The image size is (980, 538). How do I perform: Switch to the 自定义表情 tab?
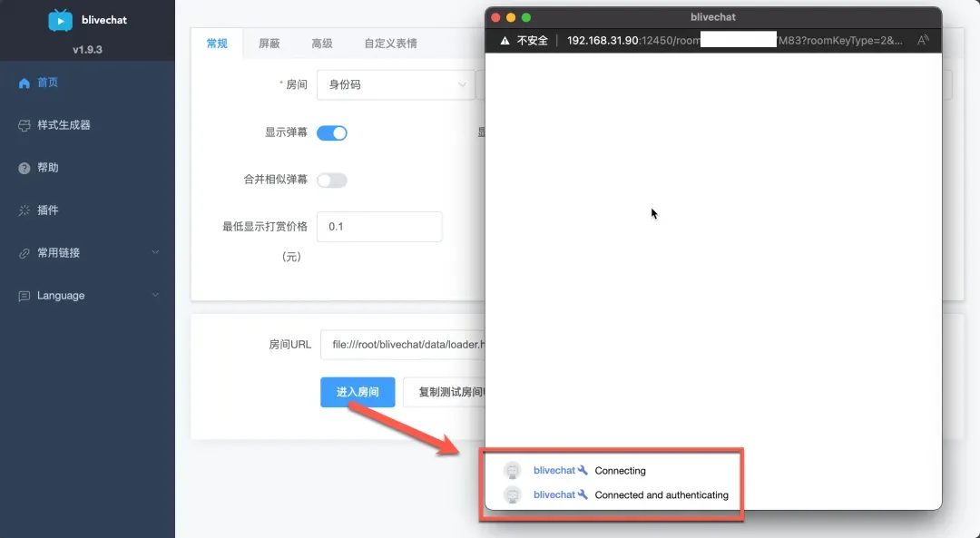coord(390,44)
